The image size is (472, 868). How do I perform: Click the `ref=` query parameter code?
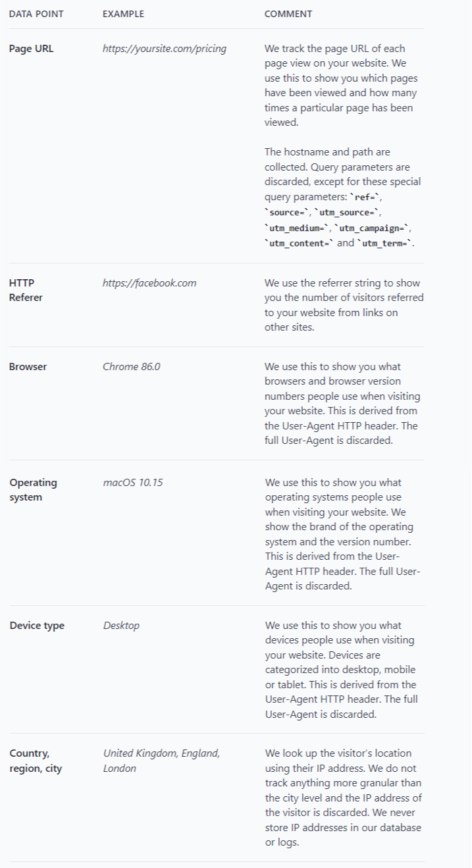pos(372,197)
